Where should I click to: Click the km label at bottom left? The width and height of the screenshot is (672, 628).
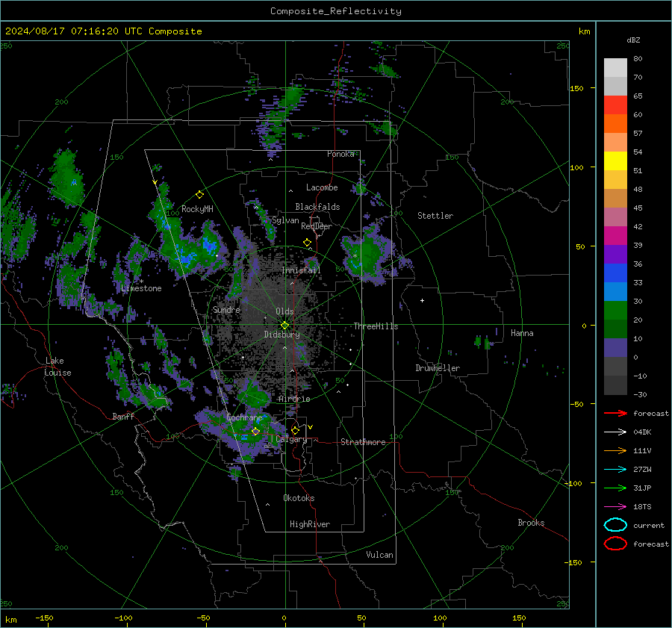pyautogui.click(x=10, y=620)
